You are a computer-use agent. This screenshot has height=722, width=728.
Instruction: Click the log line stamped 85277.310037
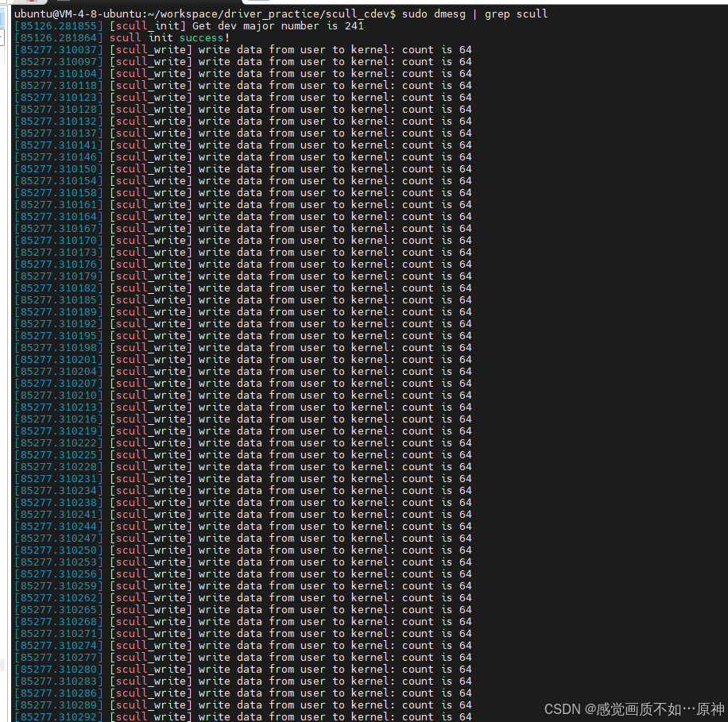click(243, 50)
